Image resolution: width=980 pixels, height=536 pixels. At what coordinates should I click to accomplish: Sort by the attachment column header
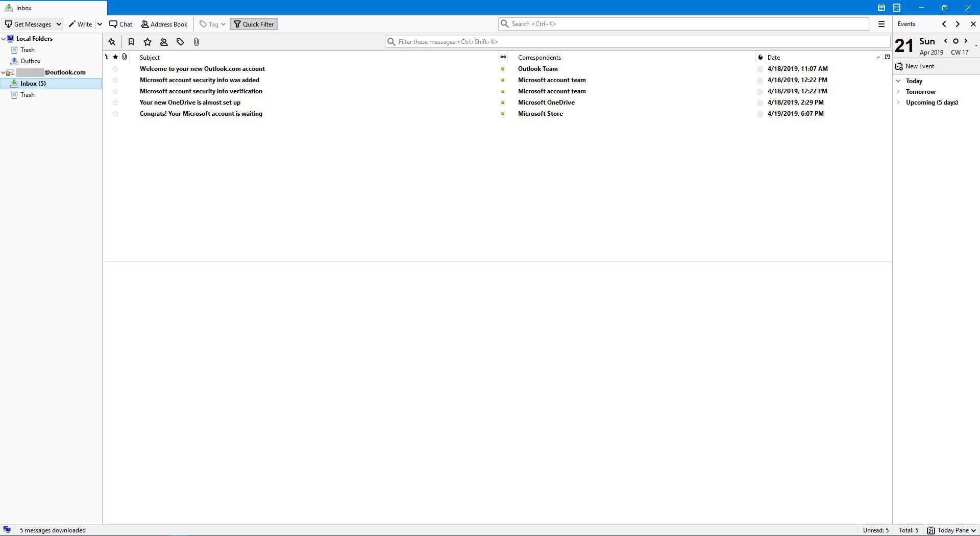click(x=125, y=57)
